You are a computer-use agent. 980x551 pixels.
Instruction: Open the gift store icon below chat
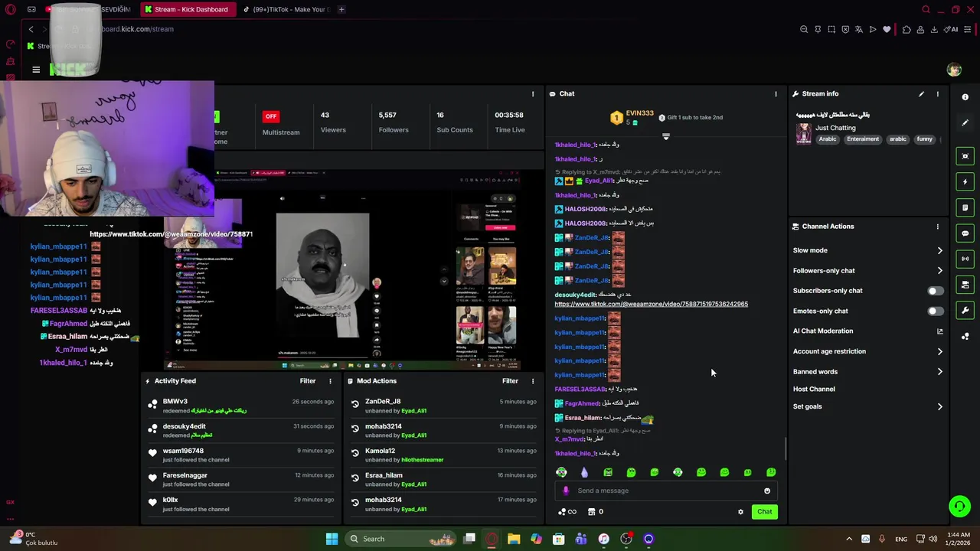591,512
